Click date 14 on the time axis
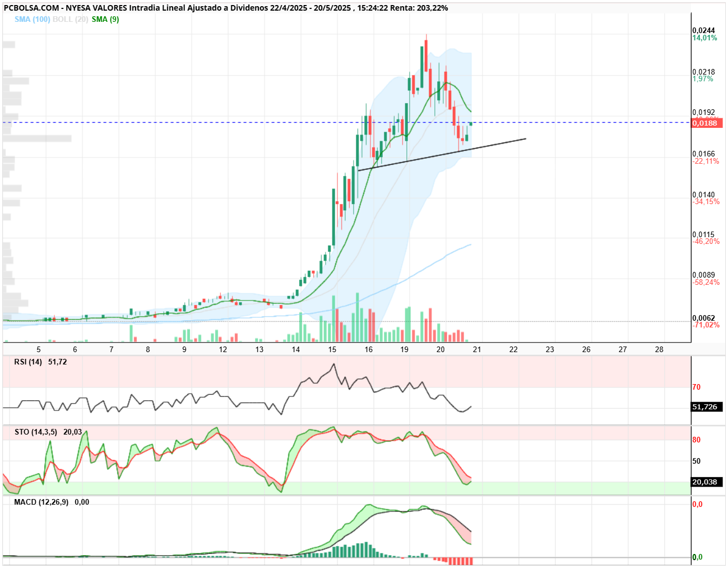 (296, 349)
